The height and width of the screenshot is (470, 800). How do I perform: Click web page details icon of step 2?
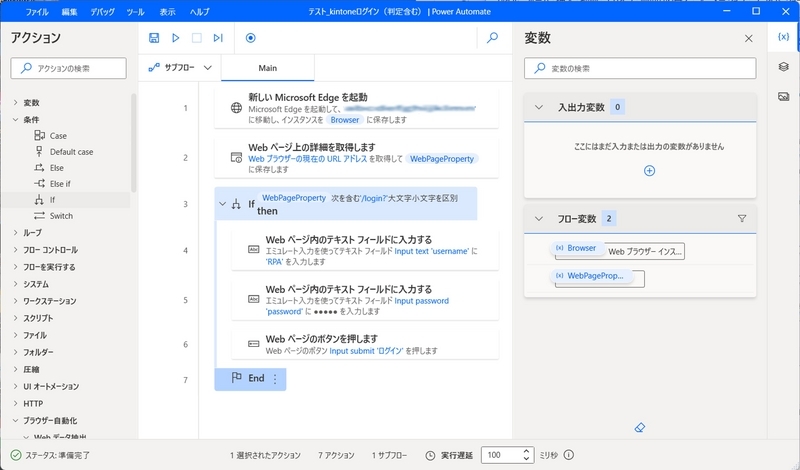click(x=236, y=158)
